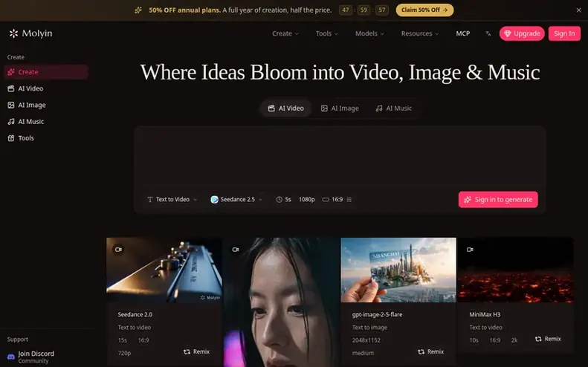
Task: Switch to the AI Music tab
Action: coord(393,108)
